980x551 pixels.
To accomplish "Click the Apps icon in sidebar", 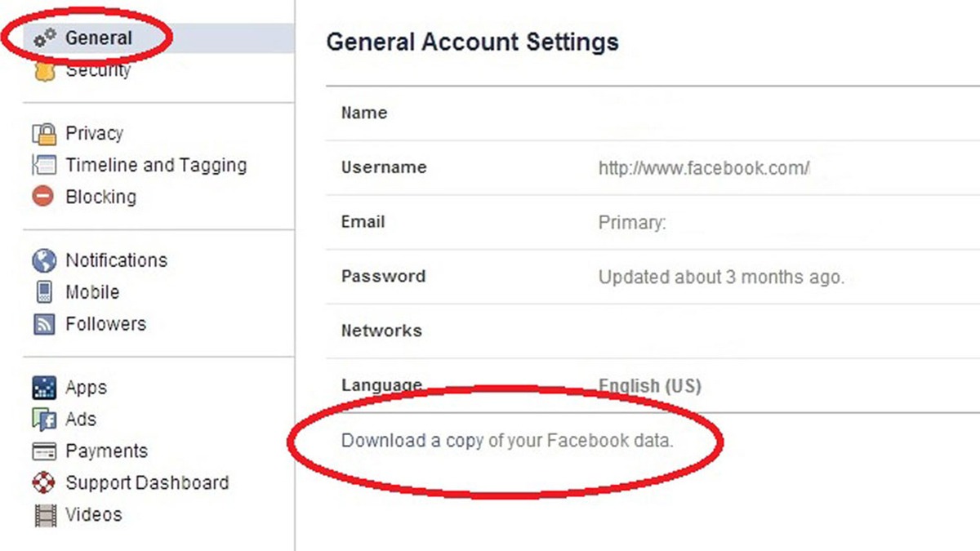I will point(44,388).
